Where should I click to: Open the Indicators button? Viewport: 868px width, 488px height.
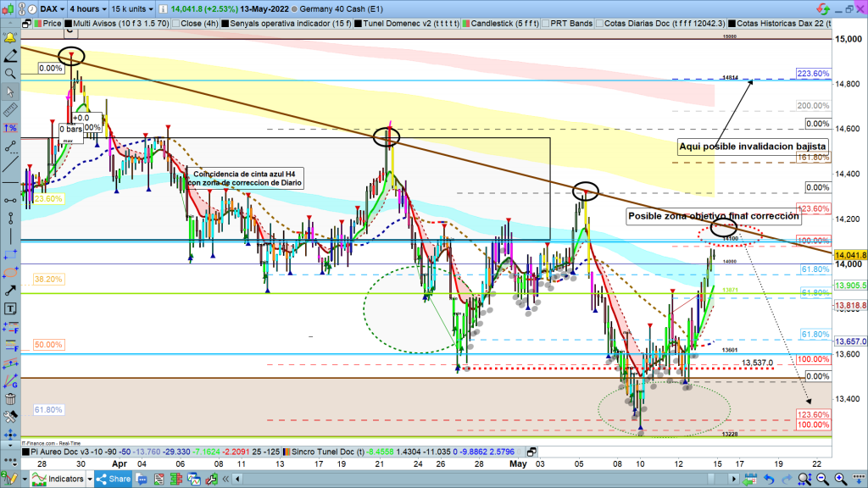(59, 480)
